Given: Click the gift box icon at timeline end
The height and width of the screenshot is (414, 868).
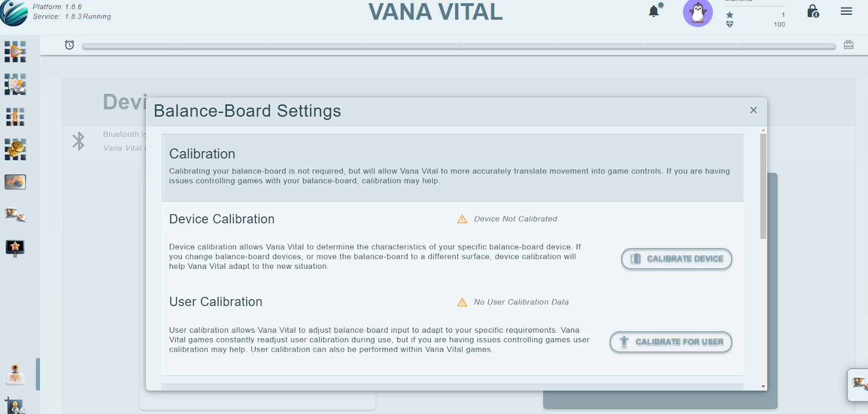Looking at the screenshot, I should [x=849, y=45].
